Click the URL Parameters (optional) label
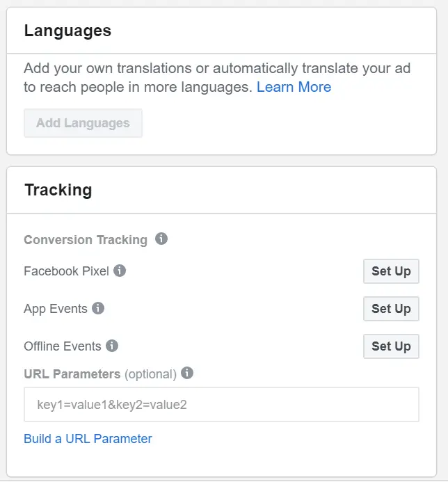The height and width of the screenshot is (482, 448). [x=99, y=374]
